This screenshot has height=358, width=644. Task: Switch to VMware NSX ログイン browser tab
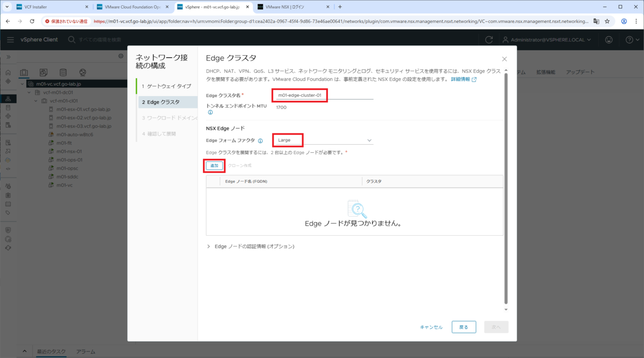292,7
